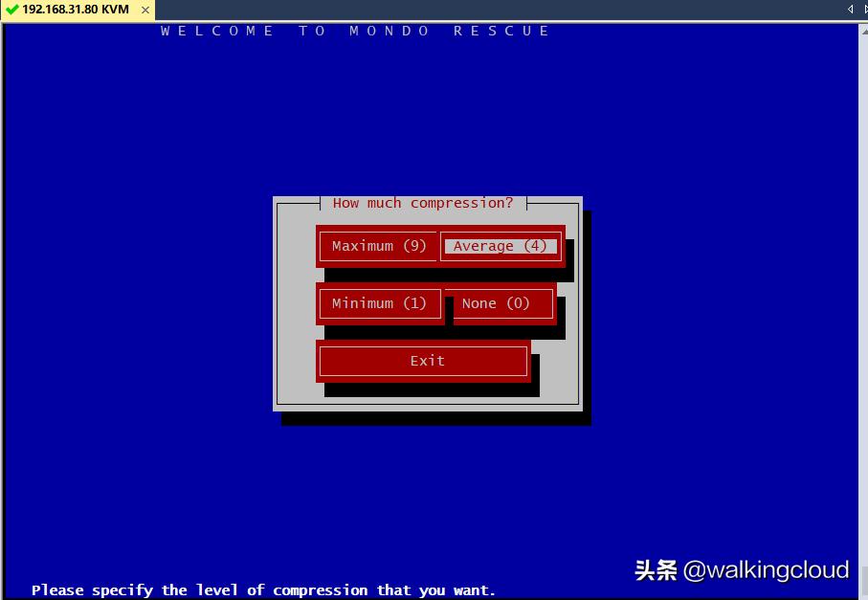Click the green checkmark on the KVM tab
Image resolution: width=868 pixels, height=600 pixels.
pos(11,11)
